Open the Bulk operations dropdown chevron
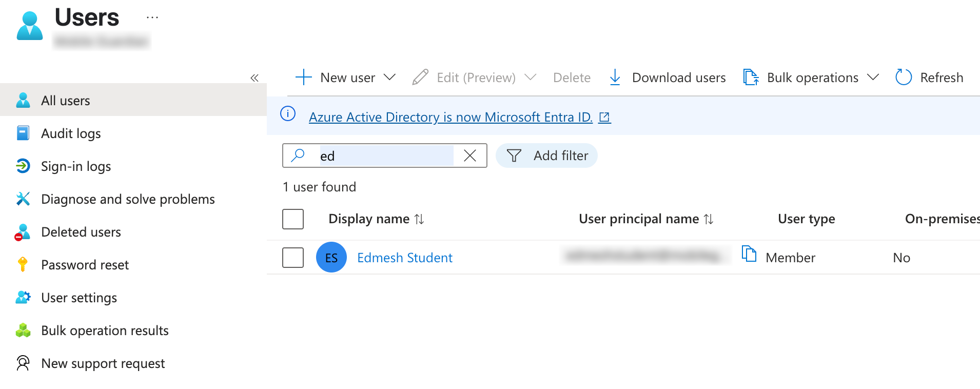Screen dimensions: 980x389 pyautogui.click(x=873, y=77)
